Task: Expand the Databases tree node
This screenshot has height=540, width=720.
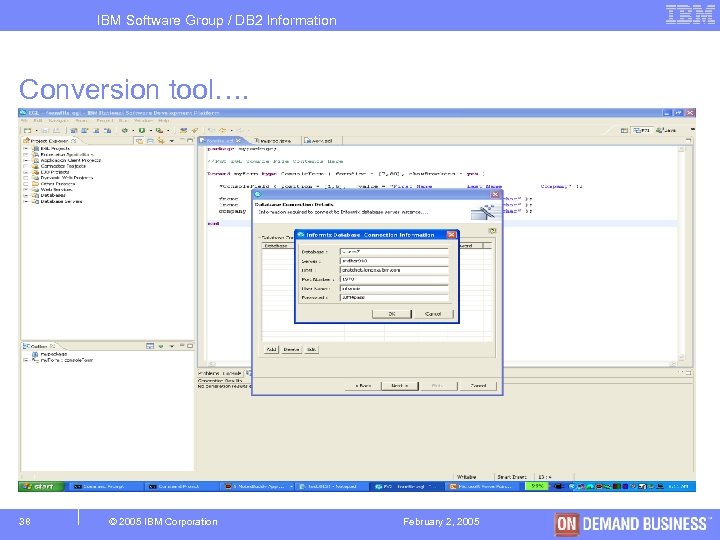Action: (x=26, y=195)
